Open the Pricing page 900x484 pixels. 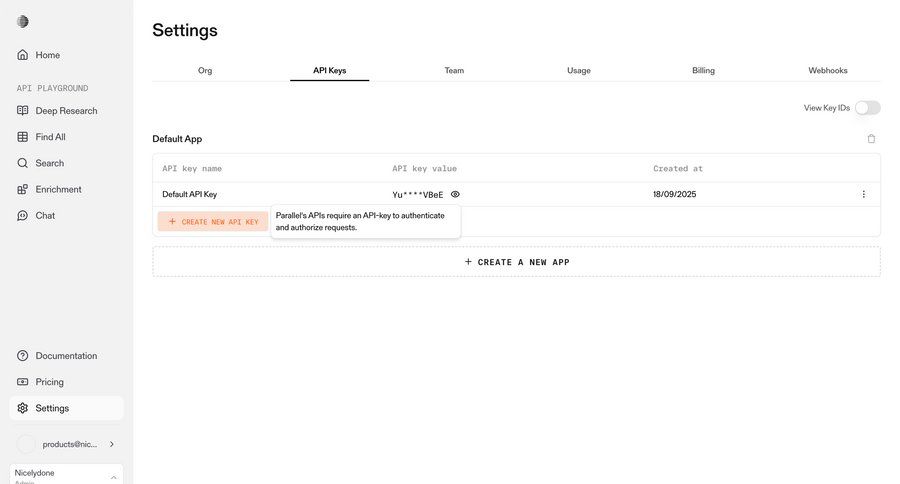pyautogui.click(x=49, y=382)
